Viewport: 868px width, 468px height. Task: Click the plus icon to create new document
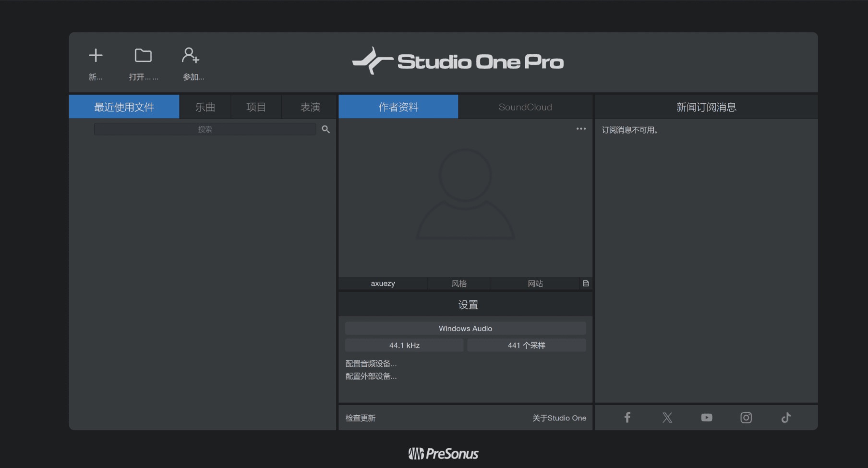(96, 55)
